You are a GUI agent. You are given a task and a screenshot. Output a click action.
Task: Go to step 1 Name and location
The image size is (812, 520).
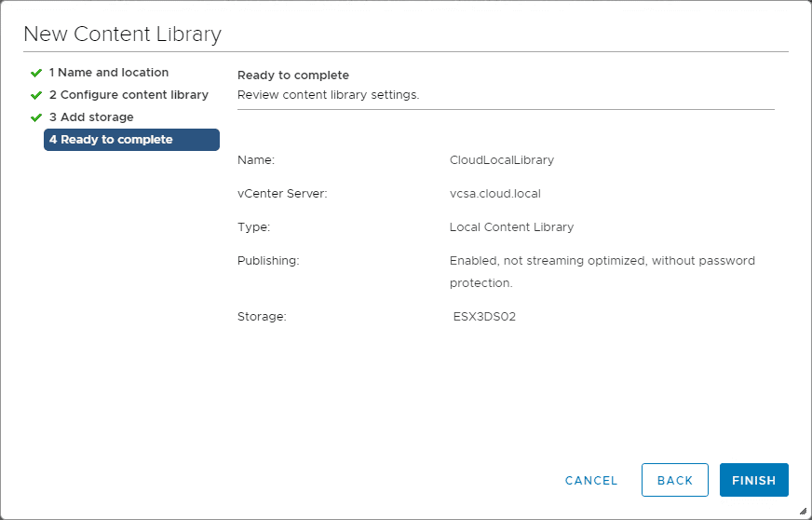click(x=109, y=73)
